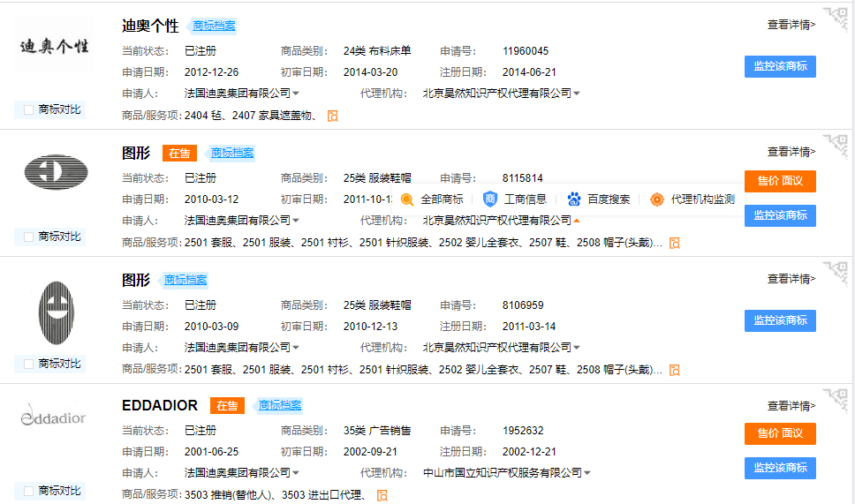Select 工商信息 in agency popup menu
855x504 pixels.
point(526,199)
